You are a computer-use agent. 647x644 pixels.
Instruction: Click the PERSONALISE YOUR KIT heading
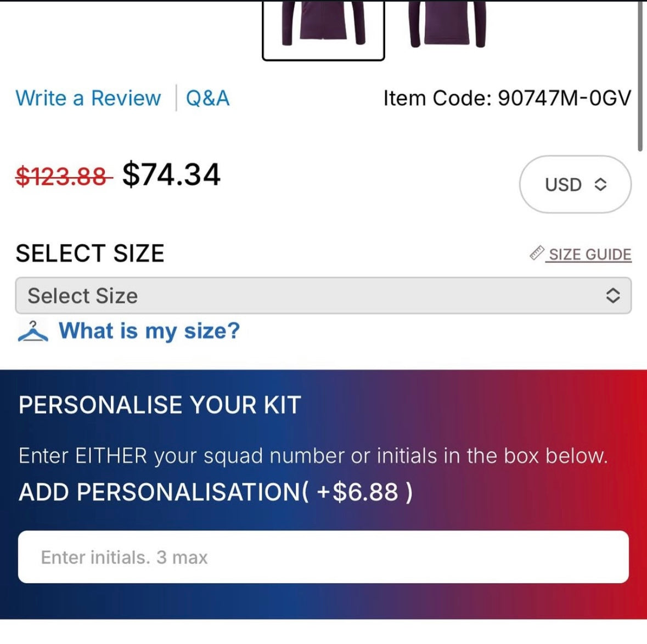[160, 405]
